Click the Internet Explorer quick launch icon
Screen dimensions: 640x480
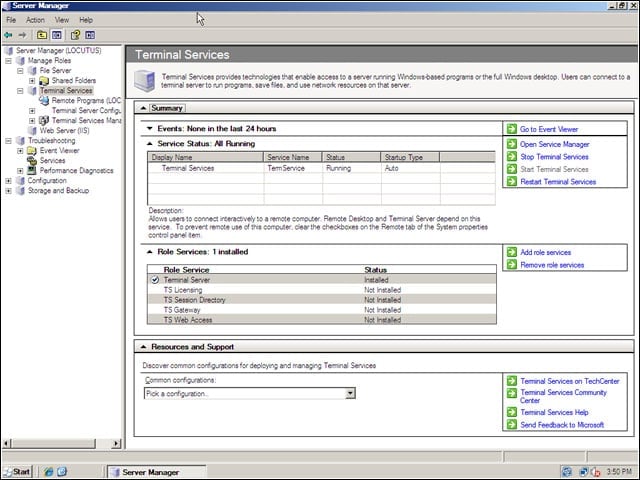48,472
